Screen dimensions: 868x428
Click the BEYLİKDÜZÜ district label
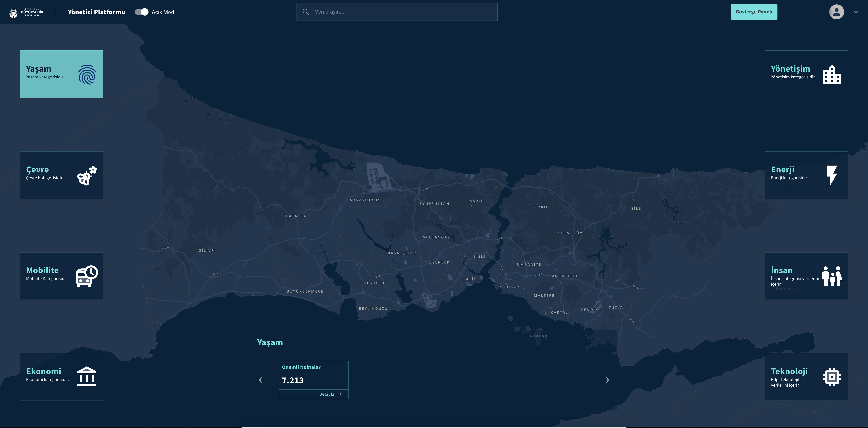click(373, 309)
